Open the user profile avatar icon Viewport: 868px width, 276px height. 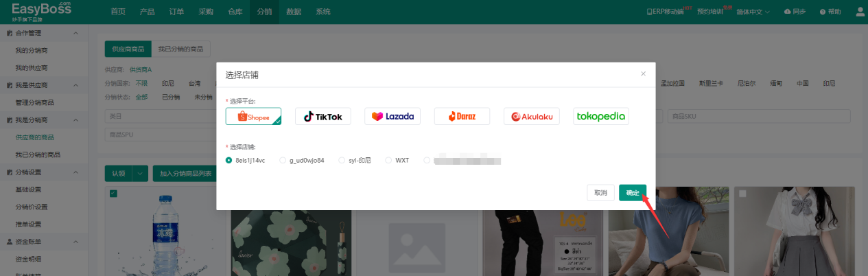coord(860,12)
